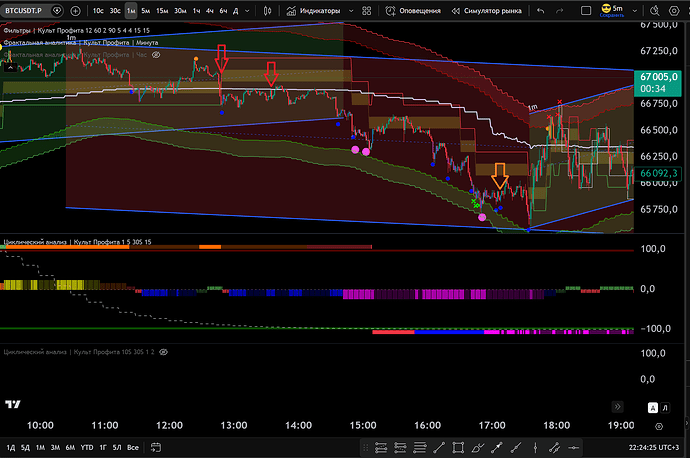Open the calendar go-to-date icon beside Все

[x=157, y=447]
